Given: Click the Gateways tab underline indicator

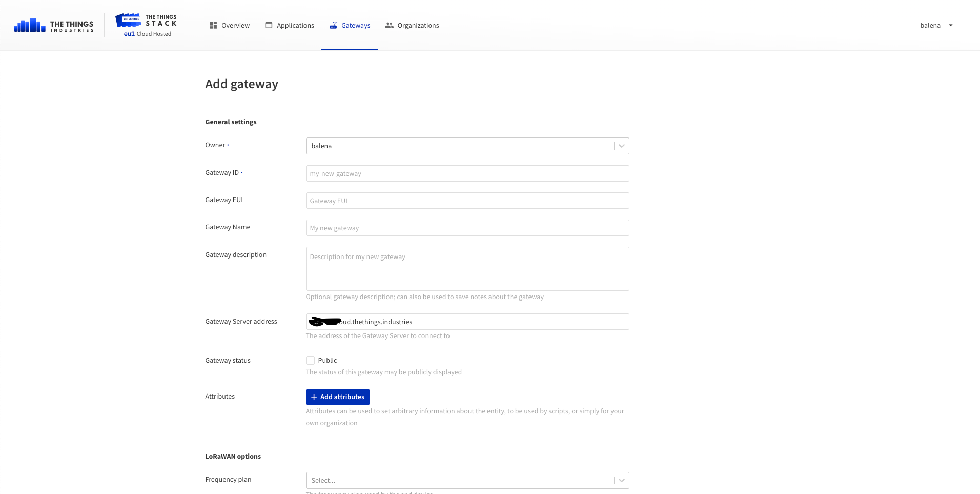Looking at the screenshot, I should coord(350,50).
